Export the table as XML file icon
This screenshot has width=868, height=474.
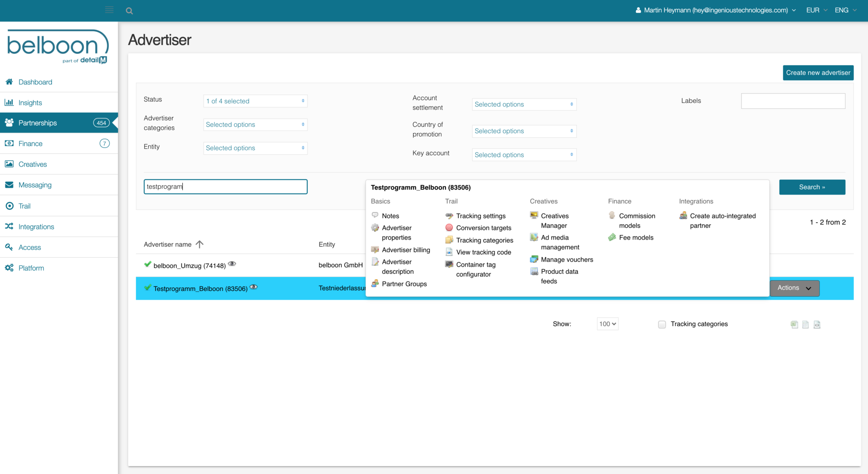tap(817, 324)
